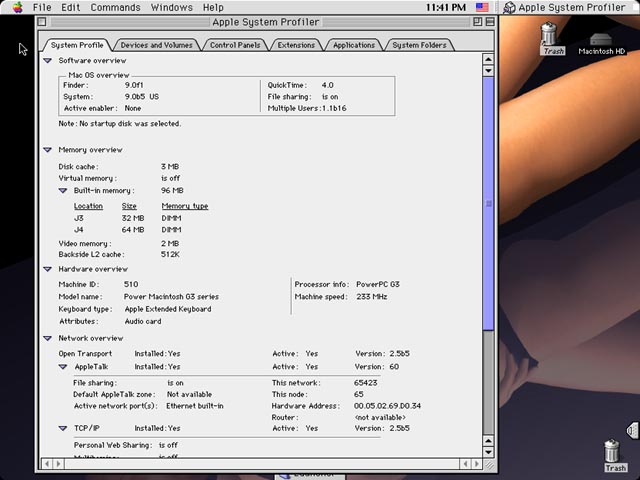Select the J3 memory slot row
640x480 pixels.
128,218
